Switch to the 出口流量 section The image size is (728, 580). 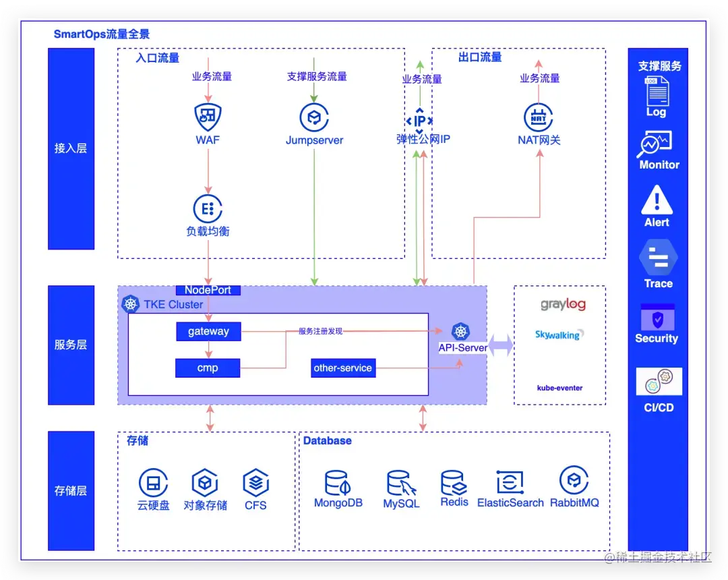tap(479, 57)
